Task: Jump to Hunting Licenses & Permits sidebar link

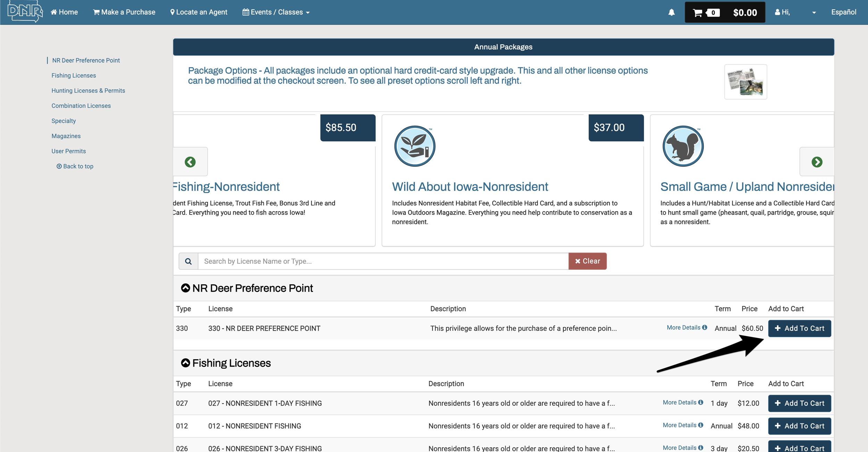Action: tap(88, 91)
